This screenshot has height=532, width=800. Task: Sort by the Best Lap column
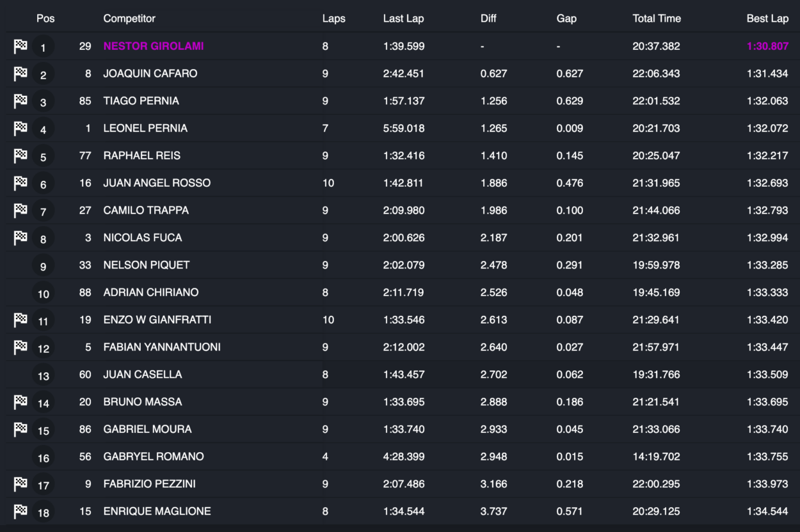tap(767, 19)
